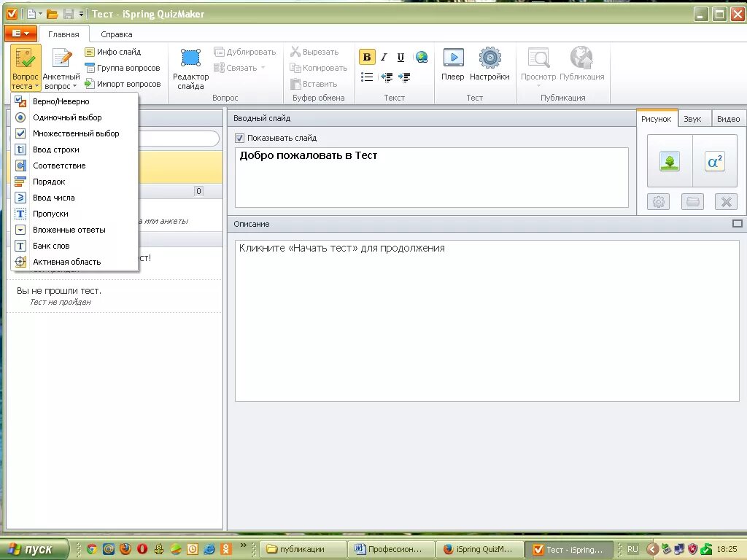Open the Анкетный вопрос dropdown
The height and width of the screenshot is (560, 747).
[x=61, y=68]
